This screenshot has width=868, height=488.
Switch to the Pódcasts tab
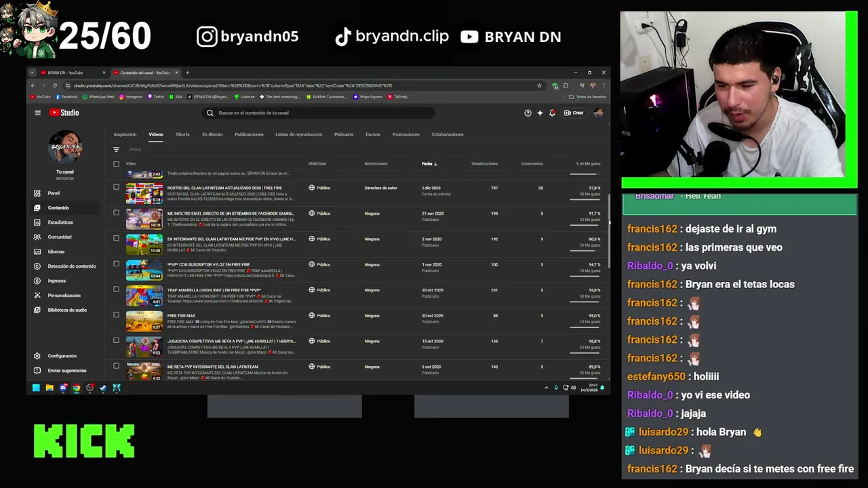(x=344, y=134)
